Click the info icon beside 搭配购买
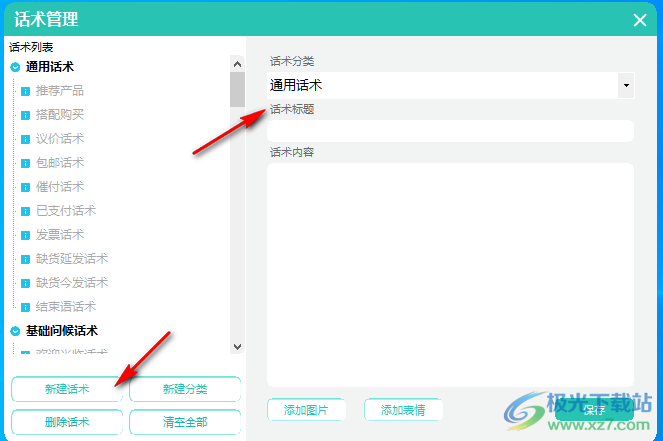The width and height of the screenshot is (663, 441). [x=25, y=115]
